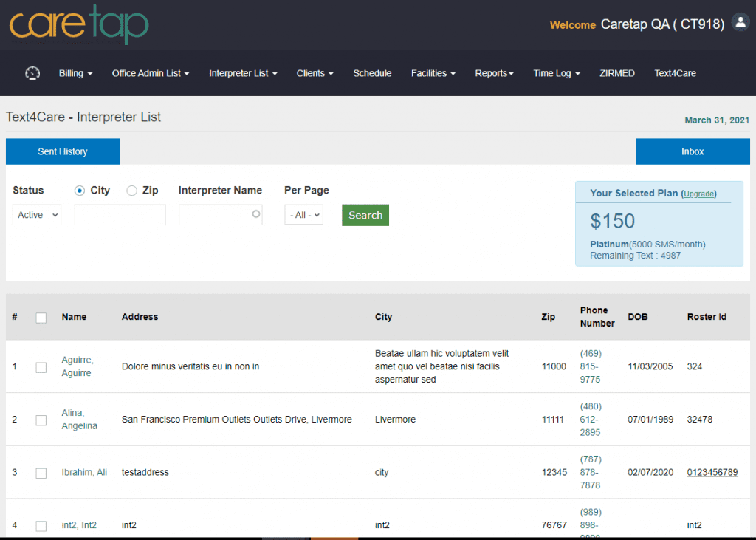Click the Upgrade plan link
This screenshot has height=540, width=756.
click(698, 194)
